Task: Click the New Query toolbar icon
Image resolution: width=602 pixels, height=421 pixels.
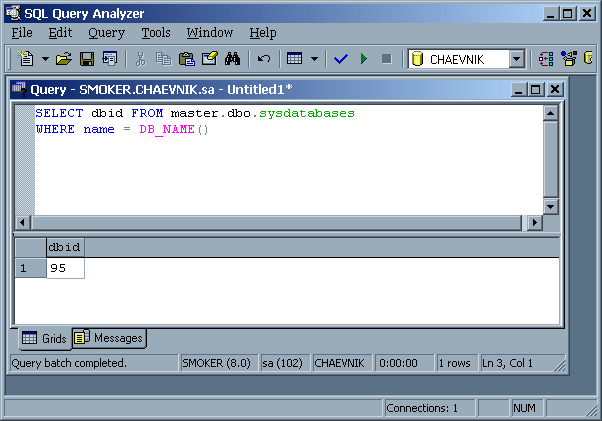Action: (x=26, y=59)
